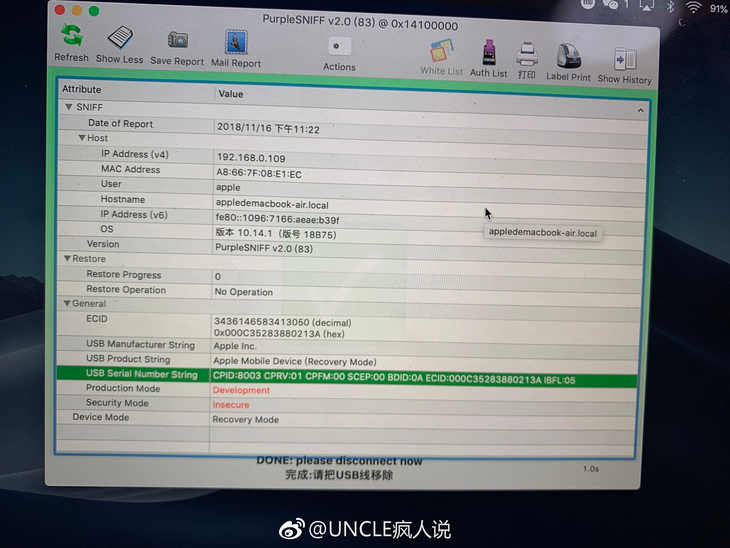Viewport: 730px width, 548px height.
Task: Collapse the SNIFF tree section
Action: click(x=69, y=107)
